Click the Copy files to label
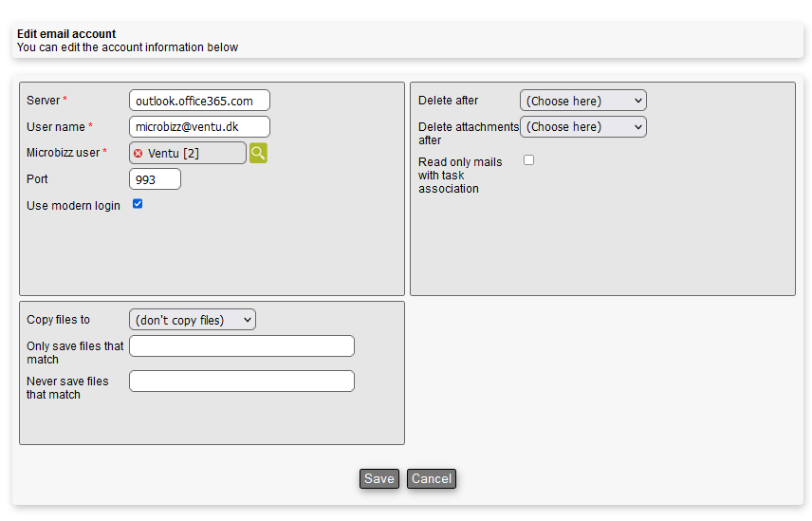The height and width of the screenshot is (521, 812). point(58,321)
